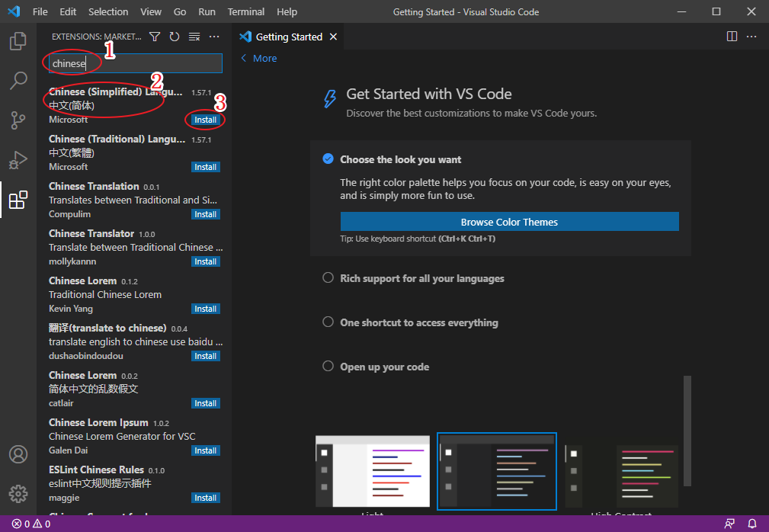Filter extensions with the funnel icon
The width and height of the screenshot is (769, 532).
(x=155, y=37)
